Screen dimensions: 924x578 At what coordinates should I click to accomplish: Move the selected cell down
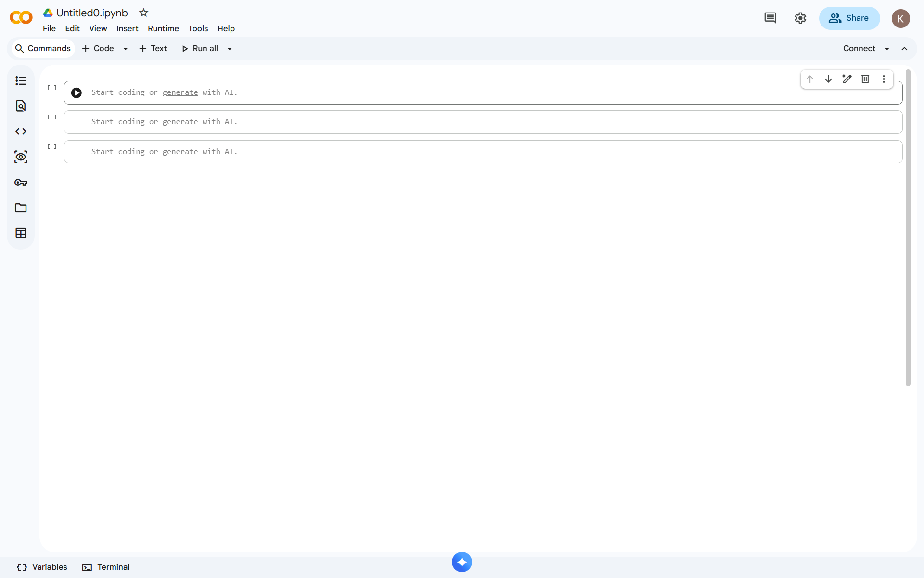(828, 79)
